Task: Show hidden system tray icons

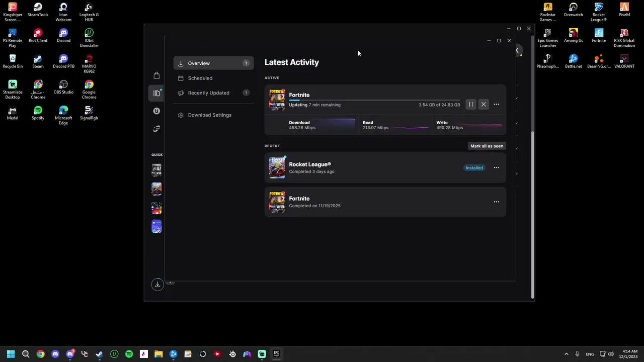Action: [566, 354]
